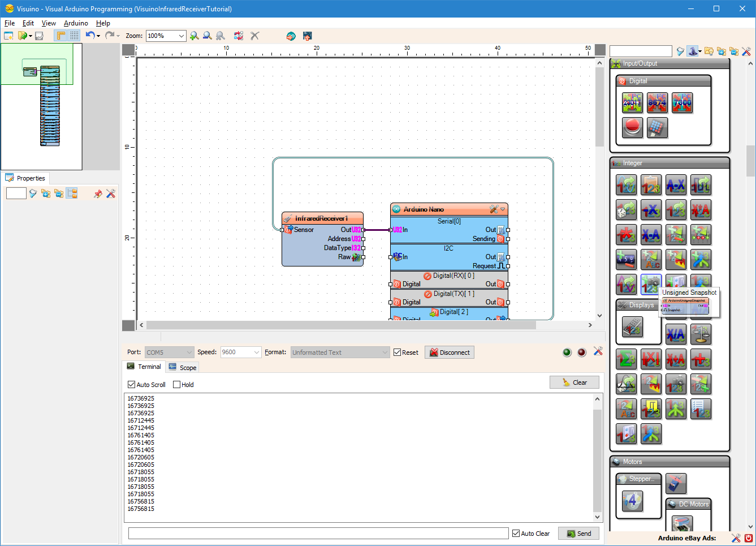The height and width of the screenshot is (546, 756).
Task: Disable Auto Scroll checkbox
Action: tap(132, 385)
